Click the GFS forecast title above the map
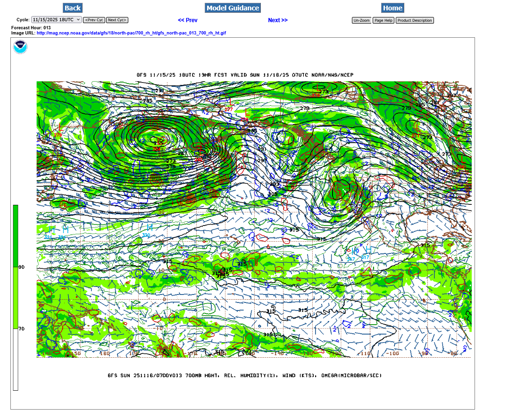Screen dimensions: 517x420 [245, 75]
